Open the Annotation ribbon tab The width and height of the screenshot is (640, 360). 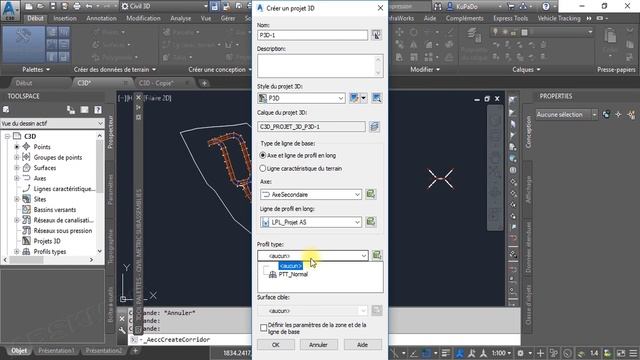101,18
